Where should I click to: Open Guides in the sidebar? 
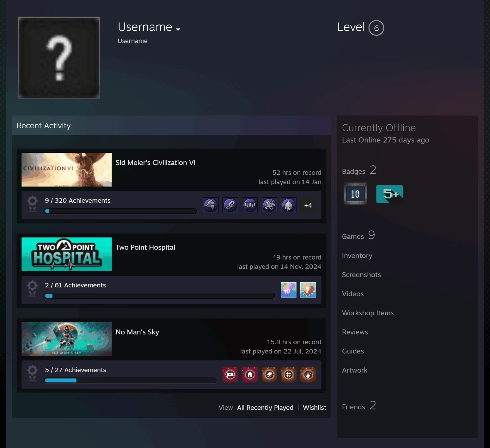tap(353, 351)
